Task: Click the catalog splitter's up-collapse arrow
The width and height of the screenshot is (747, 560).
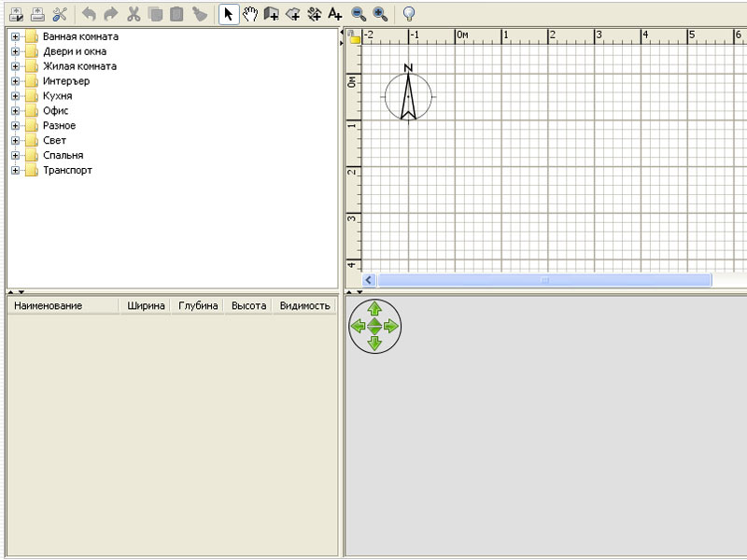Action: [x=11, y=292]
